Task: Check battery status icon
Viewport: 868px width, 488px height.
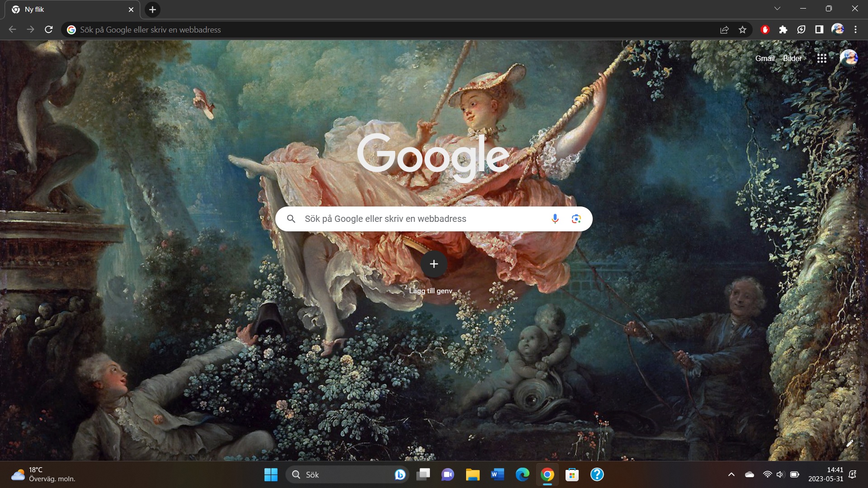Action: tap(794, 474)
